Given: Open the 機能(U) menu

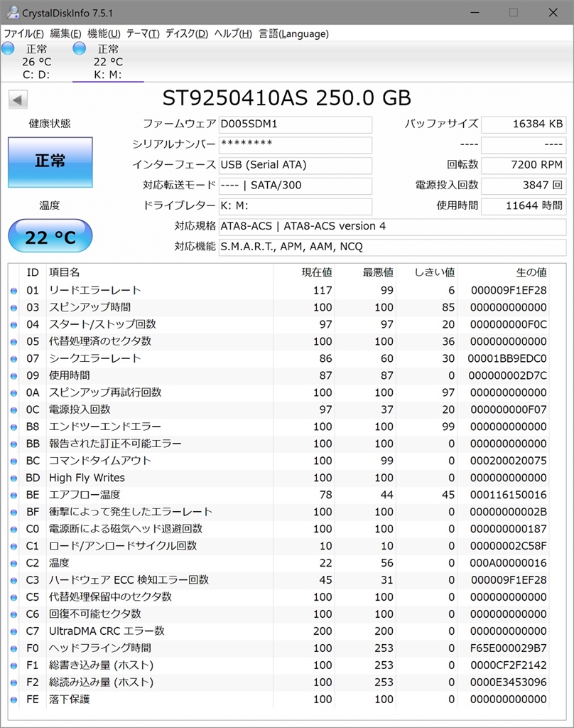Looking at the screenshot, I should (104, 33).
